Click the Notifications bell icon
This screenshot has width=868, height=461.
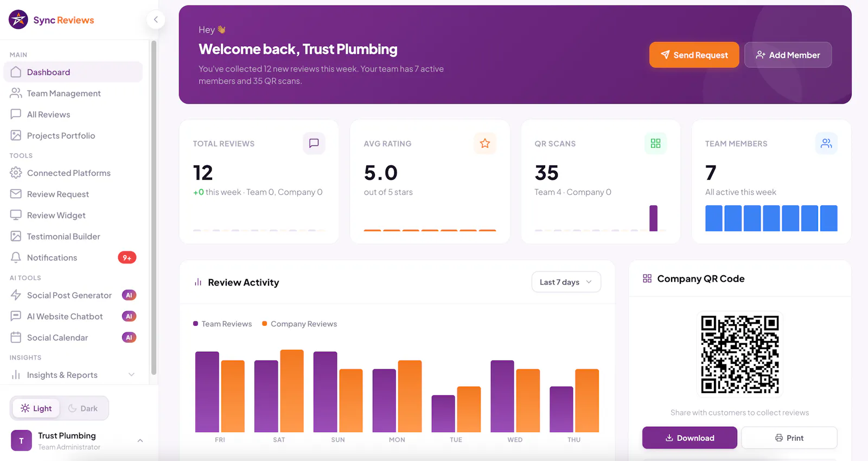coord(16,257)
